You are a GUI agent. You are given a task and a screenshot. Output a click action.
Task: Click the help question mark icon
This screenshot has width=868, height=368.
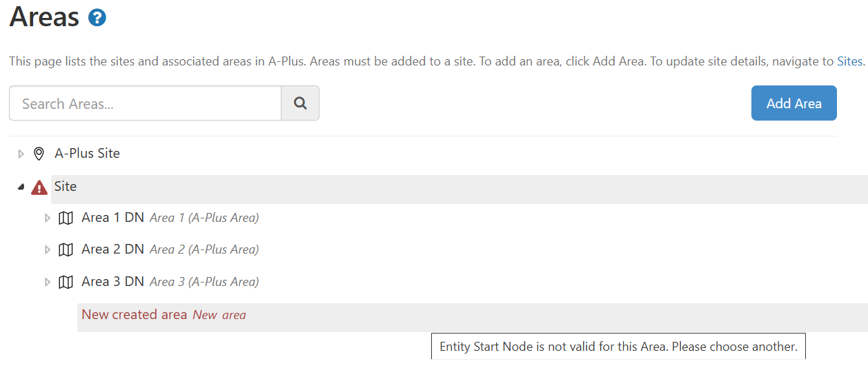click(x=97, y=18)
